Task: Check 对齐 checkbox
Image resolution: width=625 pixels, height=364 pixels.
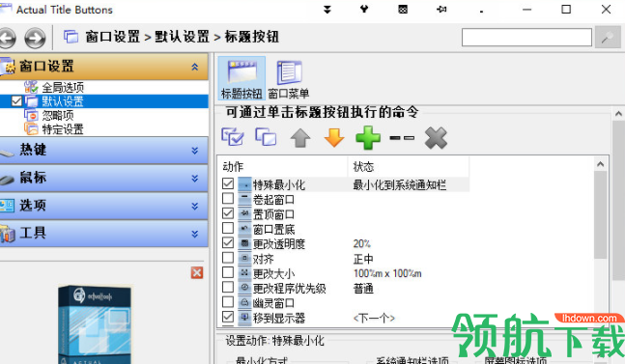Action: [x=228, y=258]
